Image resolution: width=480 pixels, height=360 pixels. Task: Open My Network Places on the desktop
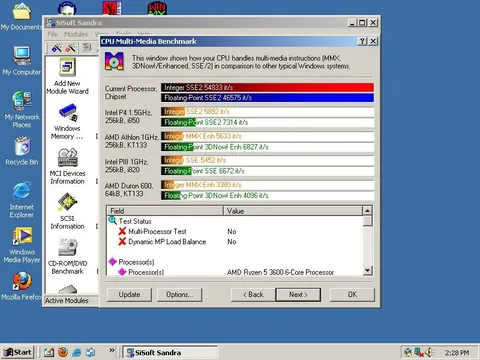click(22, 101)
